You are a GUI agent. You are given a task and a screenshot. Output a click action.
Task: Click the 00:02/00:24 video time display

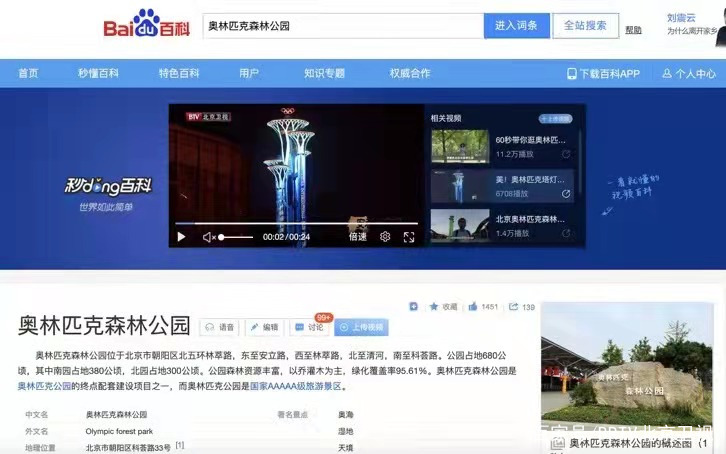click(x=286, y=237)
